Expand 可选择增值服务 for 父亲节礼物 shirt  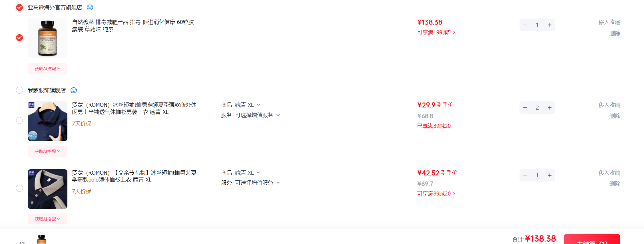point(257,183)
